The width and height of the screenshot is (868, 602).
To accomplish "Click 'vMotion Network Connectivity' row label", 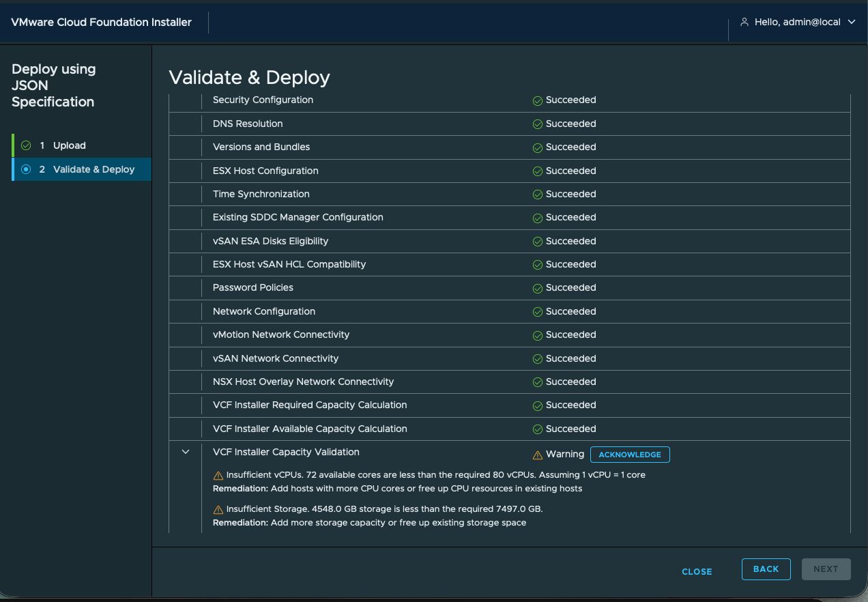I will point(281,334).
